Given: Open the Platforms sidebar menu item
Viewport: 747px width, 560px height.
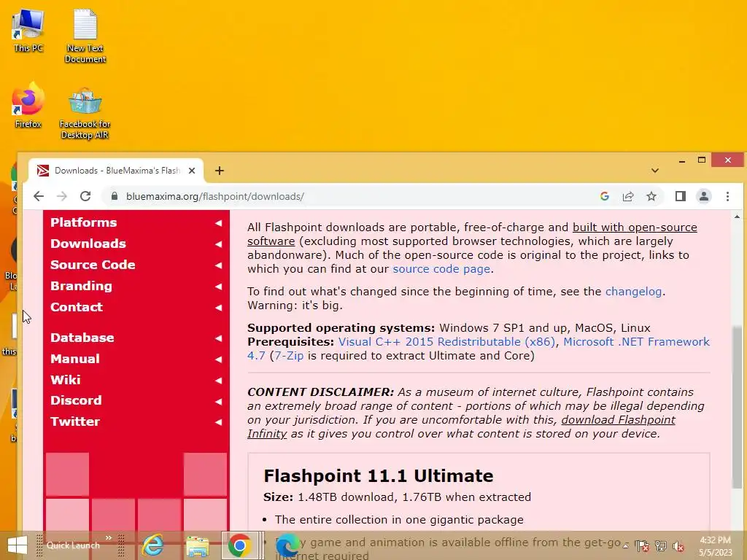Looking at the screenshot, I should point(84,222).
